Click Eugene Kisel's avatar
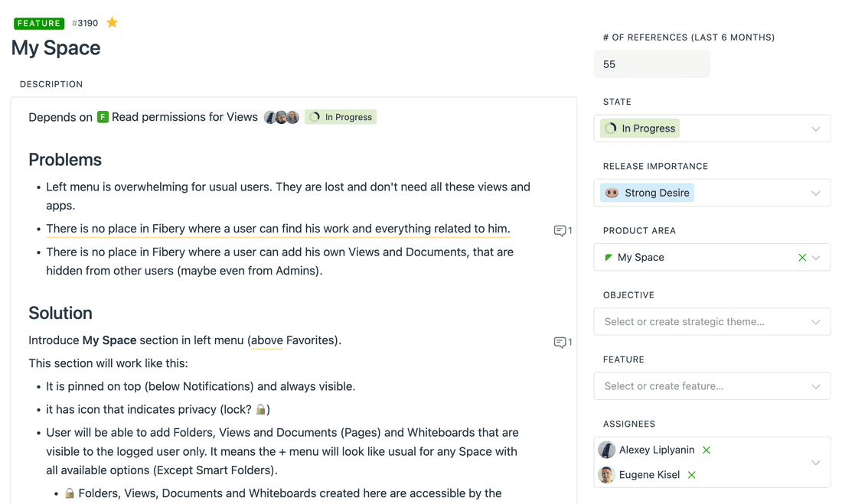Viewport: 842px width, 504px height. point(607,475)
